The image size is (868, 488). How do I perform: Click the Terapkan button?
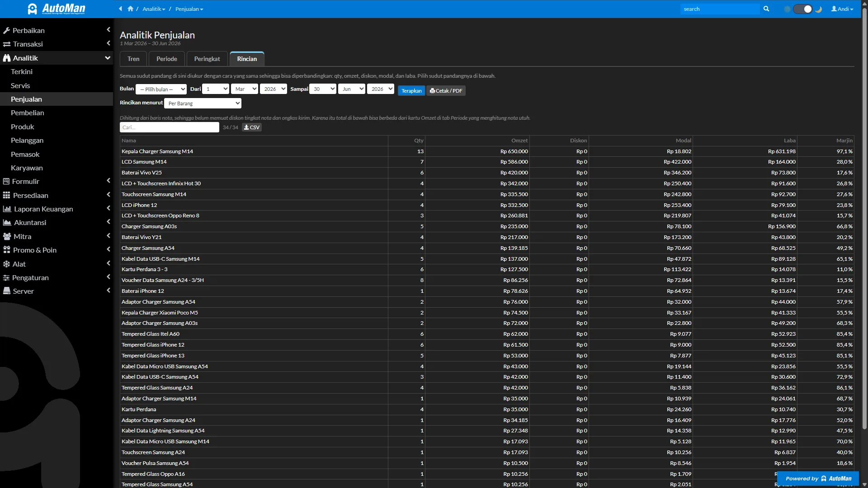[411, 91]
